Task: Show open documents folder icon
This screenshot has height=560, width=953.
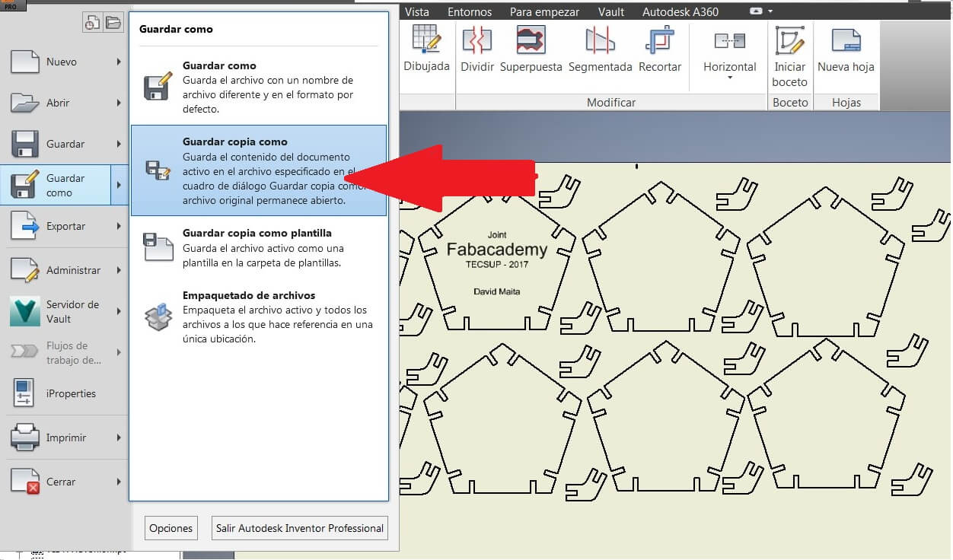Action: click(113, 23)
